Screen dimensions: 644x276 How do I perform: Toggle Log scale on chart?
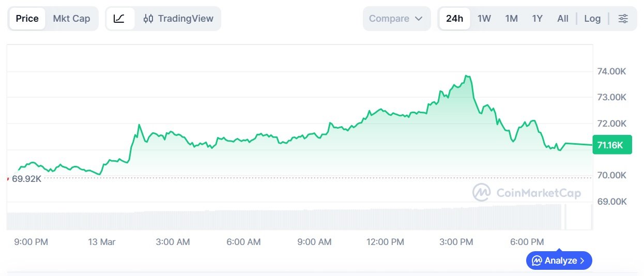coord(592,19)
